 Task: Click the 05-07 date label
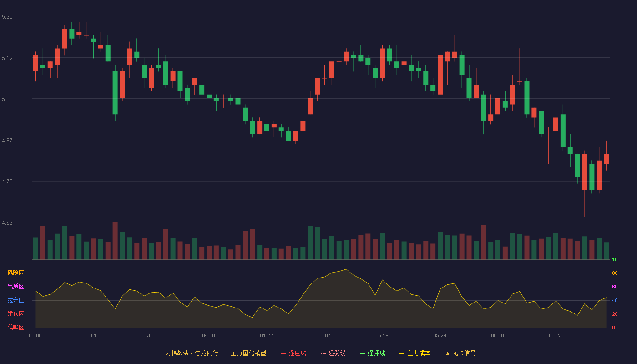point(324,335)
